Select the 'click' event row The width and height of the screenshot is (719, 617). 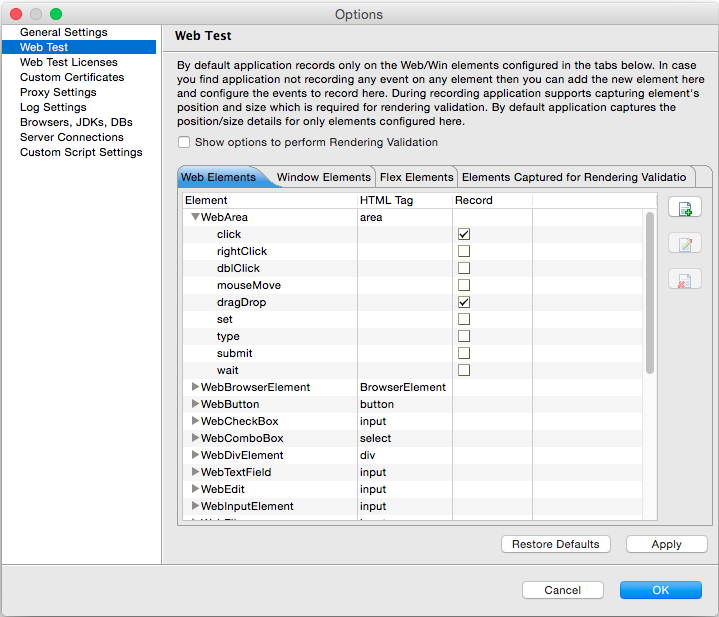[x=413, y=234]
